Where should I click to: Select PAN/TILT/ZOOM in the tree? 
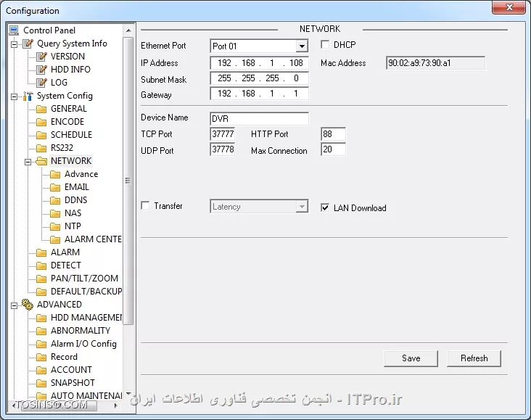pos(84,279)
